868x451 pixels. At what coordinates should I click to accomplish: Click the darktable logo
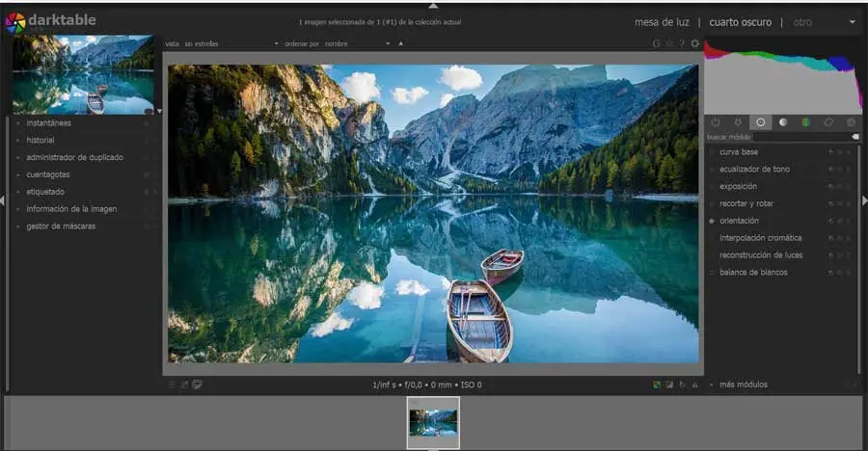click(15, 23)
